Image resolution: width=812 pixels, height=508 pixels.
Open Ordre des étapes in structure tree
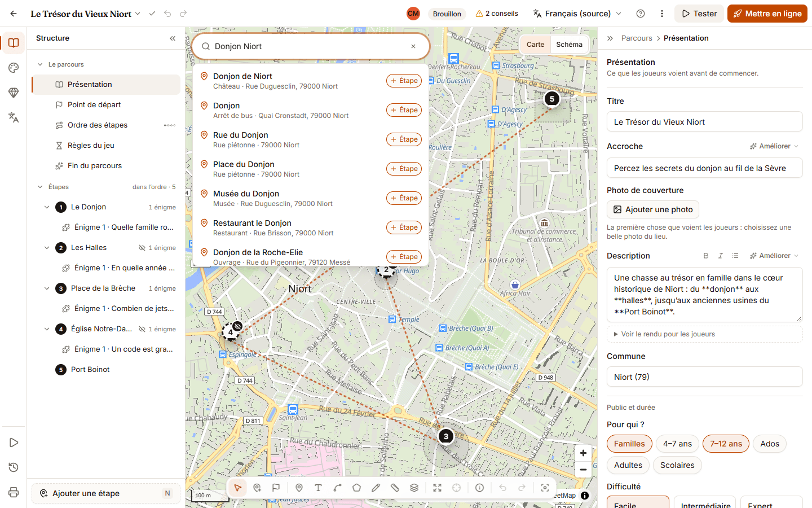coord(106,125)
